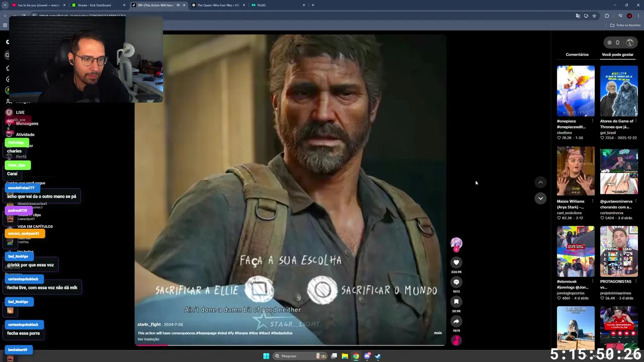Viewport: 644px width, 362px height.
Task: Open the Chrome profile avatar
Action: pyautogui.click(x=629, y=16)
